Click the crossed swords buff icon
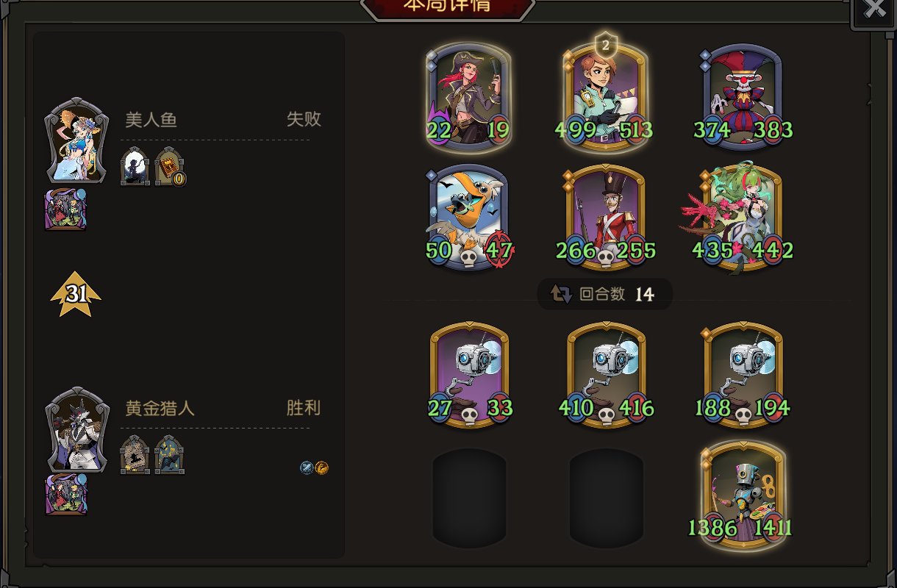Image resolution: width=897 pixels, height=588 pixels. point(307,467)
